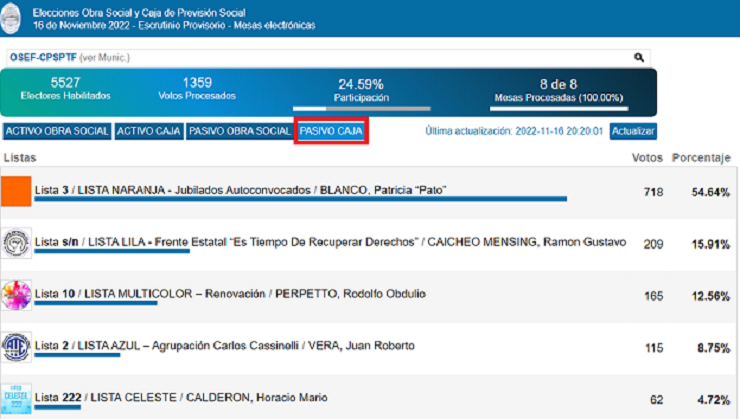This screenshot has height=419, width=740.
Task: Click the OSEF-CPSPTF search field
Action: point(320,58)
